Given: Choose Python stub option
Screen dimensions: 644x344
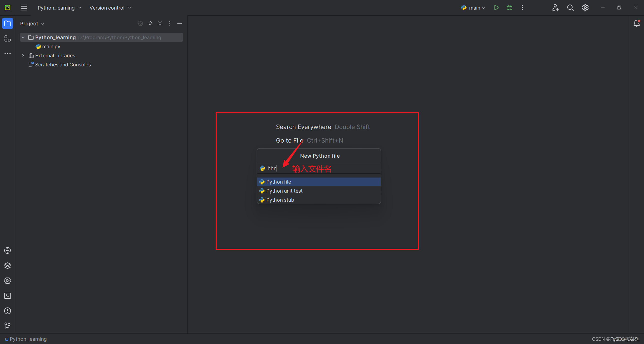Looking at the screenshot, I should (x=319, y=200).
